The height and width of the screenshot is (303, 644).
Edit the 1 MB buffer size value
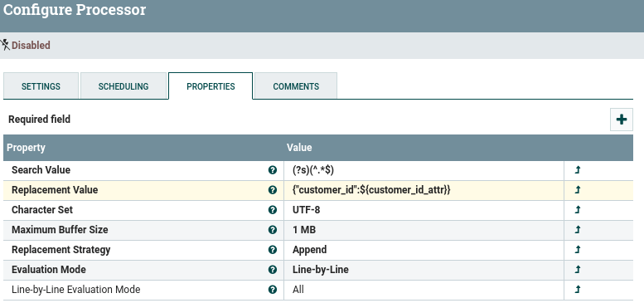424,230
